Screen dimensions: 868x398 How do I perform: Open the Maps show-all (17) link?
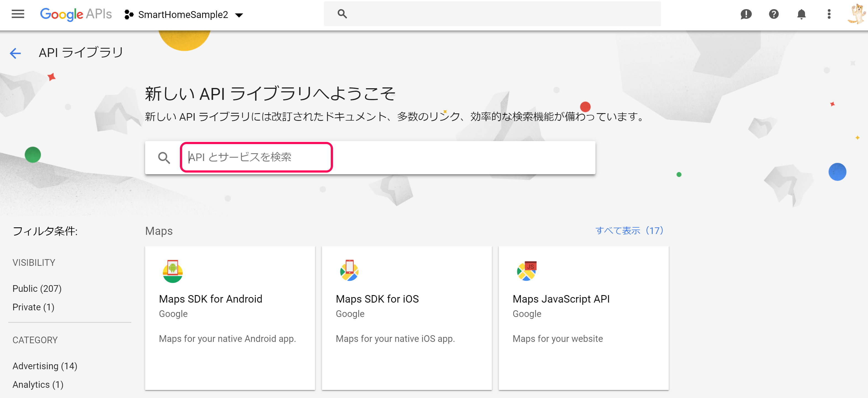coord(629,231)
